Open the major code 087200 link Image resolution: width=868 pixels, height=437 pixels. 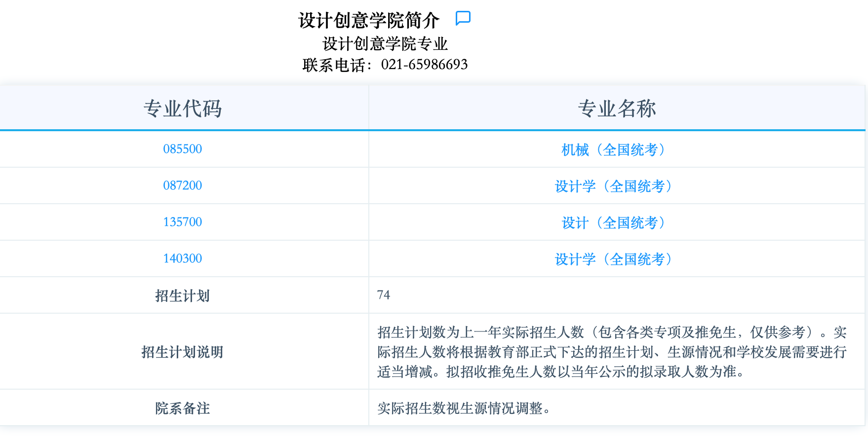pos(183,185)
